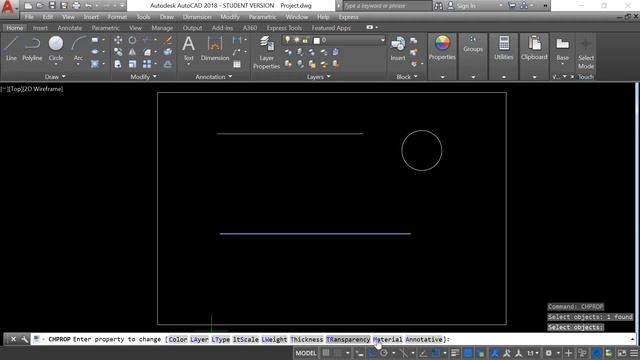Click the Groups panel icon

pyautogui.click(x=473, y=44)
